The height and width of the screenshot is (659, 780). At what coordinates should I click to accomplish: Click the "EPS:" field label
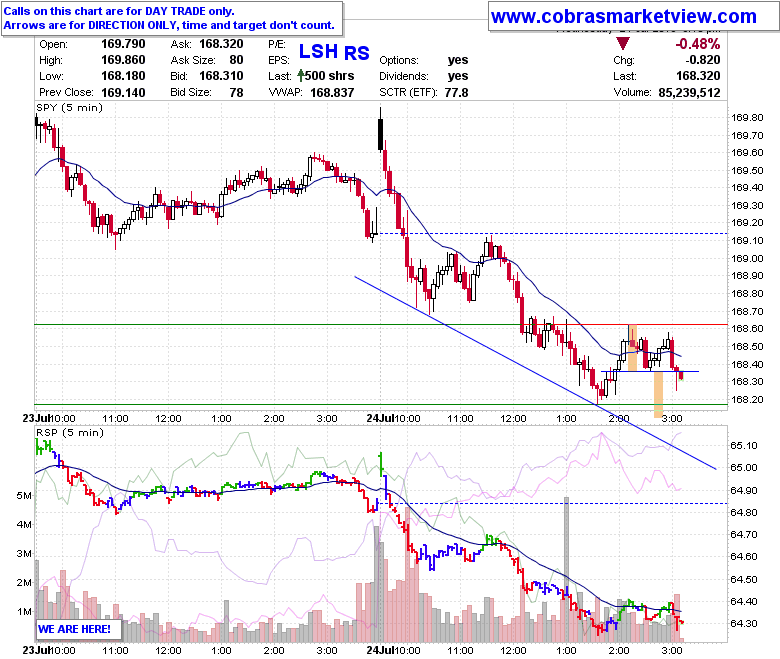click(279, 60)
